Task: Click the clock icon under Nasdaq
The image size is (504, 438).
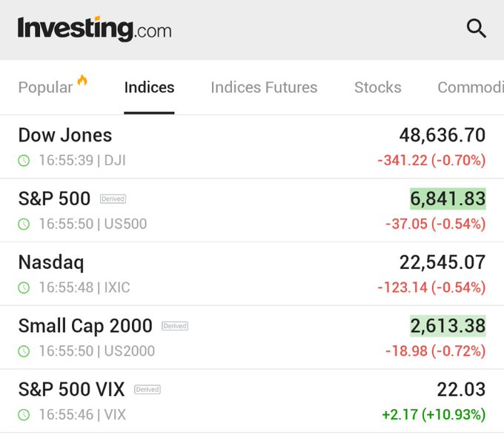Action: click(24, 288)
